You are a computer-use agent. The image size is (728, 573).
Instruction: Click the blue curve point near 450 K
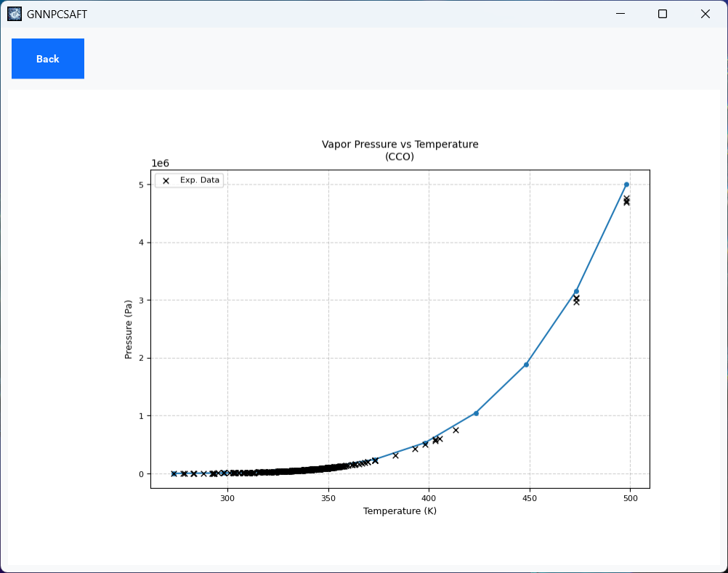pyautogui.click(x=526, y=365)
